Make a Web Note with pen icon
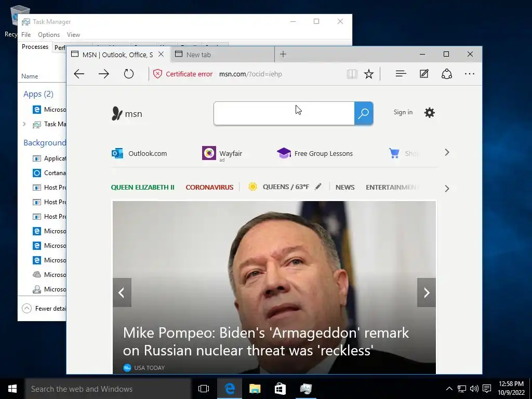Viewport: 532px width, 399px height. pos(424,74)
